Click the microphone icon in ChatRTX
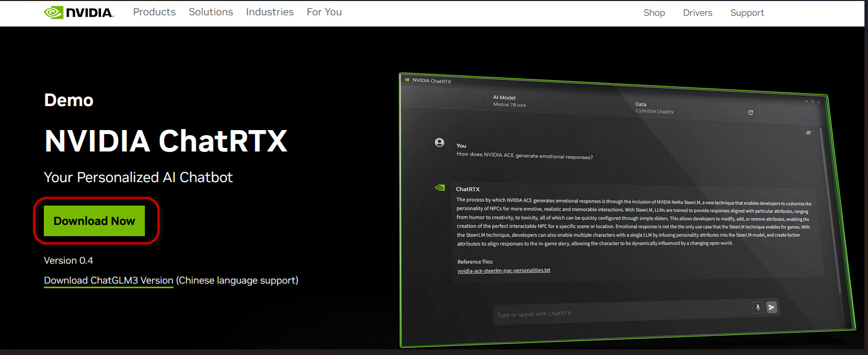The width and height of the screenshot is (868, 355). coord(758,307)
